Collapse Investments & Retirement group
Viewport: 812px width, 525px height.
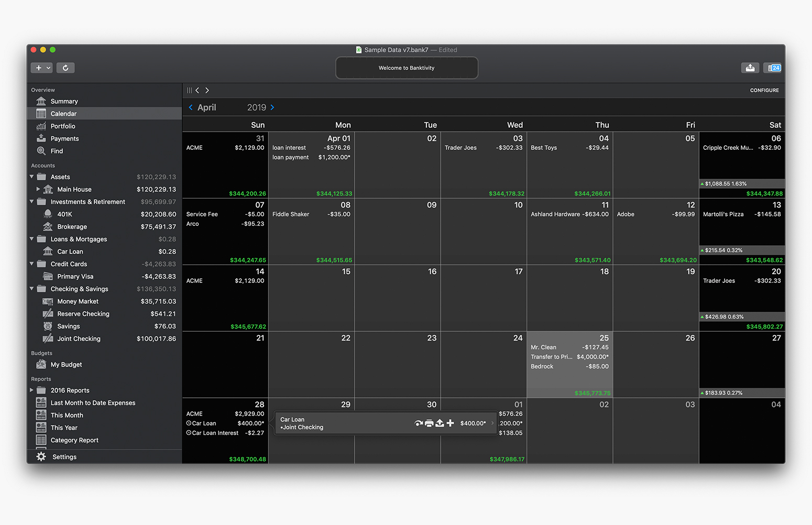[x=32, y=202]
